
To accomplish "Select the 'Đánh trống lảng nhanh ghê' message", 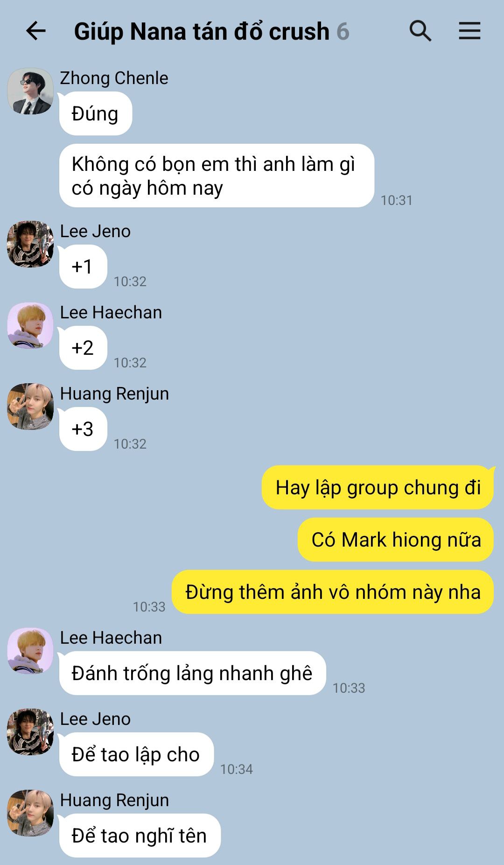I will 192,673.
